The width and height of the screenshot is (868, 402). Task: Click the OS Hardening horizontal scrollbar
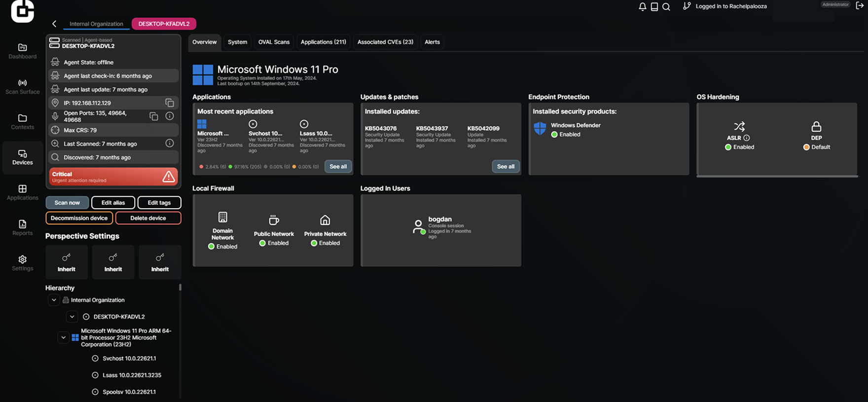(777, 176)
